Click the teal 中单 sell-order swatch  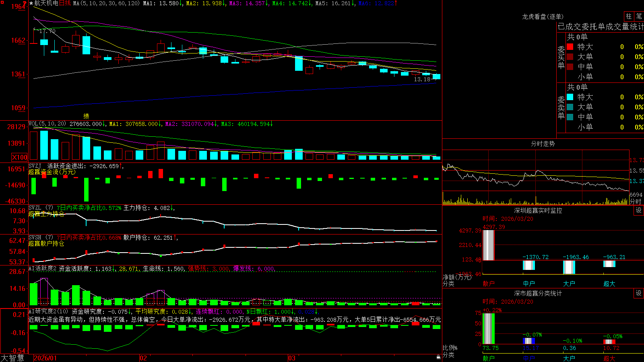click(x=570, y=117)
